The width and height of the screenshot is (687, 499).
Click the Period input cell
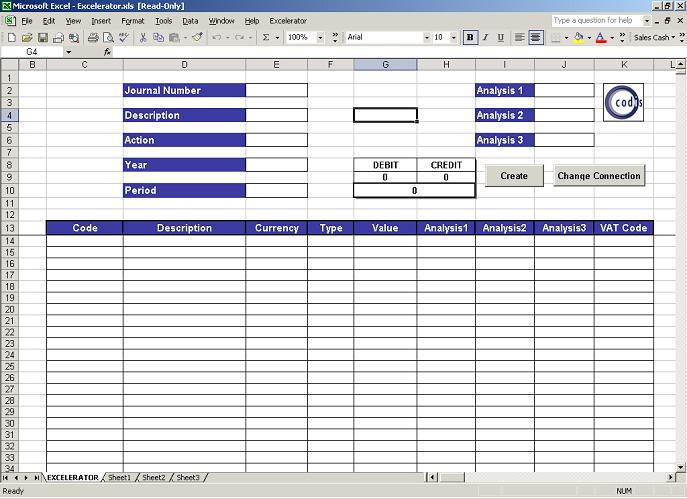276,191
